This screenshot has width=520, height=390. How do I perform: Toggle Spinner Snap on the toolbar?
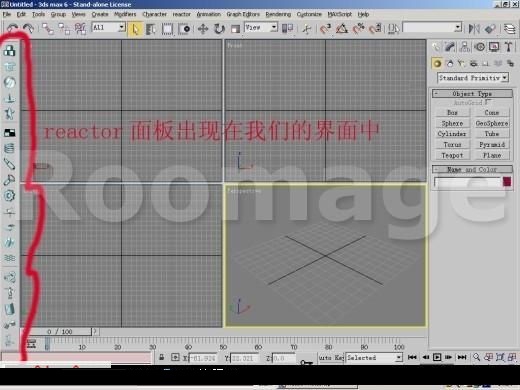click(375, 29)
